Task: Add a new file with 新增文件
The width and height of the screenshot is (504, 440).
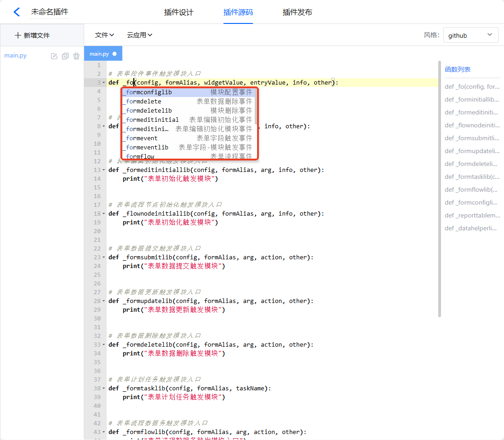Action: point(32,35)
